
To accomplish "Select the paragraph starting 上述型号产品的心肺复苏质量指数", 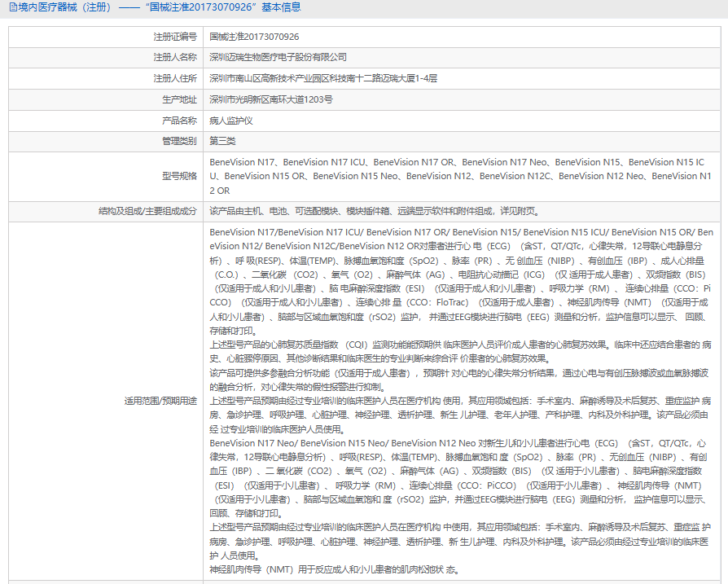I will [x=460, y=351].
